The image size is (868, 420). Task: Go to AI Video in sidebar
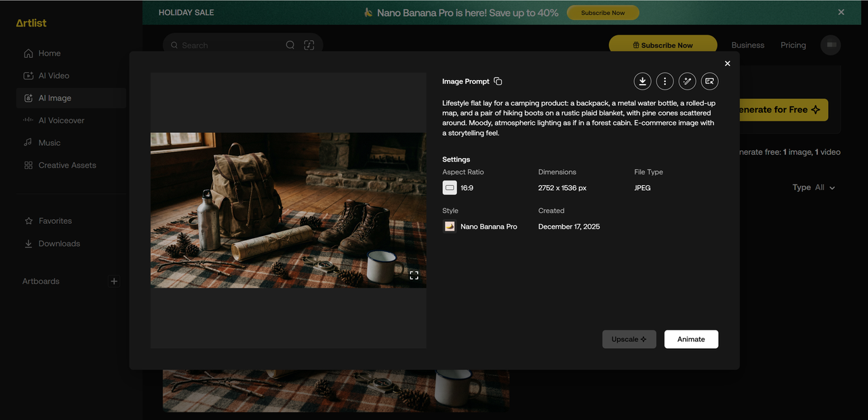click(x=54, y=75)
